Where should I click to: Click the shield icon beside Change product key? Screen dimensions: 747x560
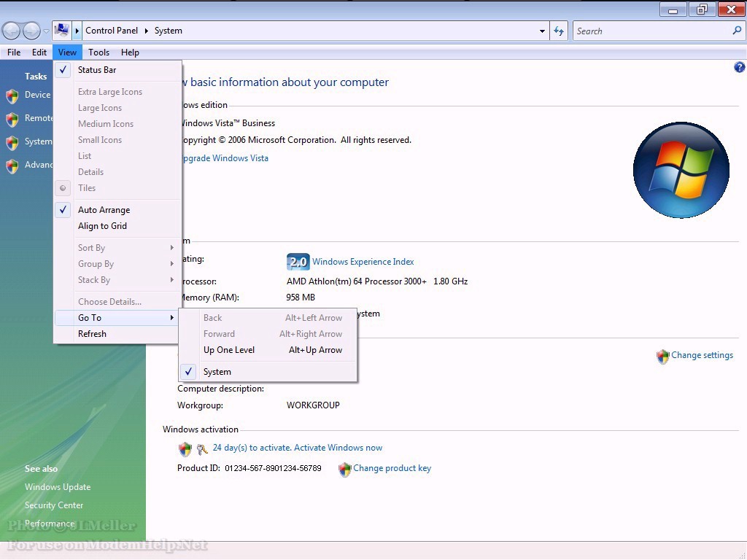pos(344,470)
